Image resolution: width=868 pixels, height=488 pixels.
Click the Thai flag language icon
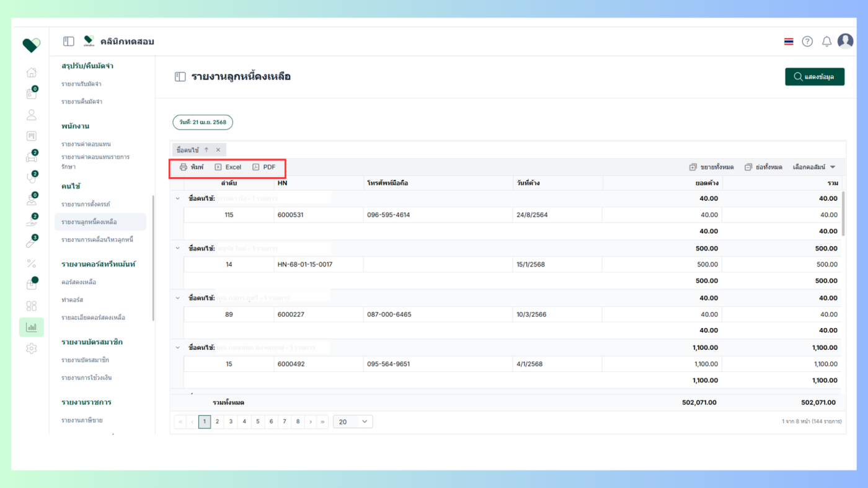(x=789, y=42)
